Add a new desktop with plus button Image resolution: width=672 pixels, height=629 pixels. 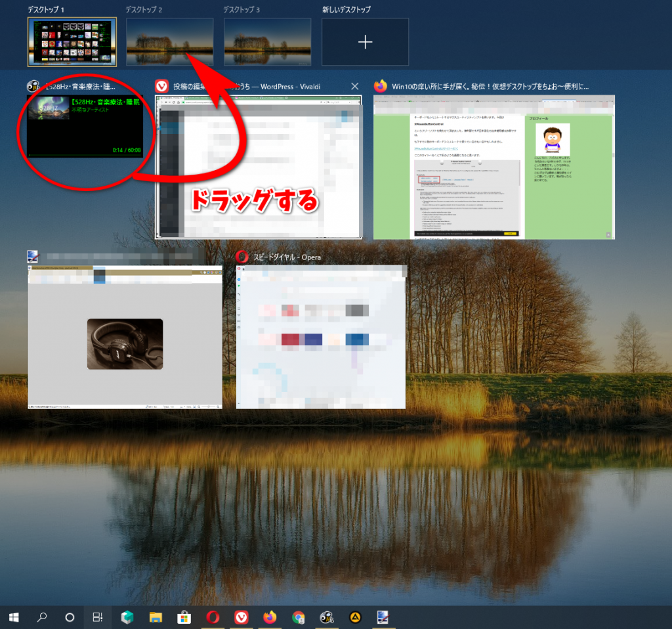[x=365, y=42]
